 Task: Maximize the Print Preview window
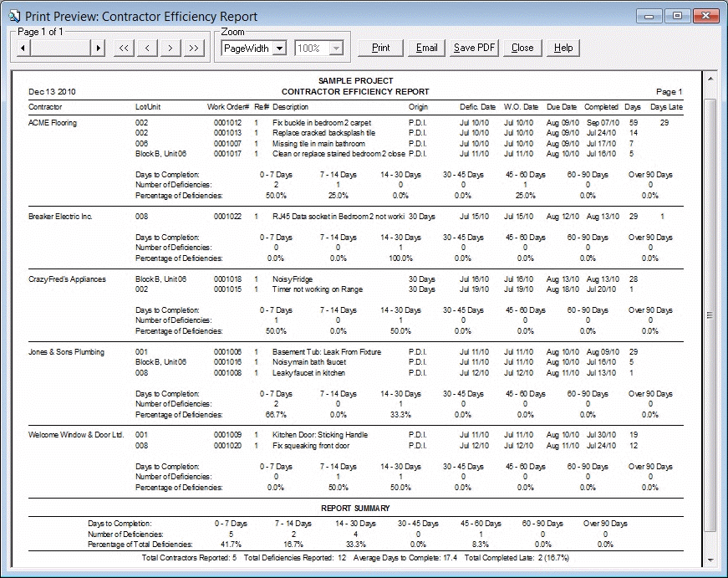coord(677,16)
